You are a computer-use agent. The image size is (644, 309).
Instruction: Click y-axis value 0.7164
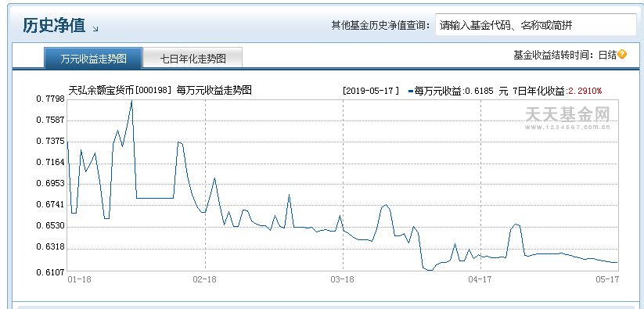click(x=51, y=162)
